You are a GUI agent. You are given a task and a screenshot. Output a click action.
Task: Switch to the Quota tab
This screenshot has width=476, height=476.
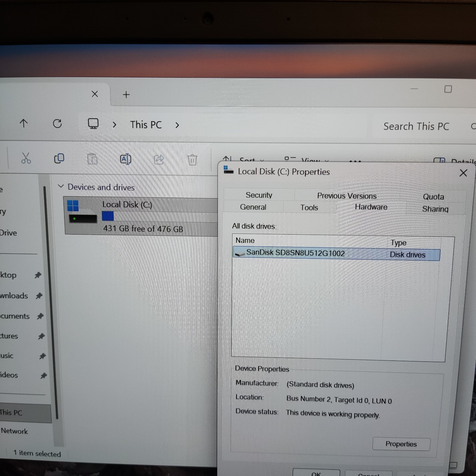coord(433,197)
